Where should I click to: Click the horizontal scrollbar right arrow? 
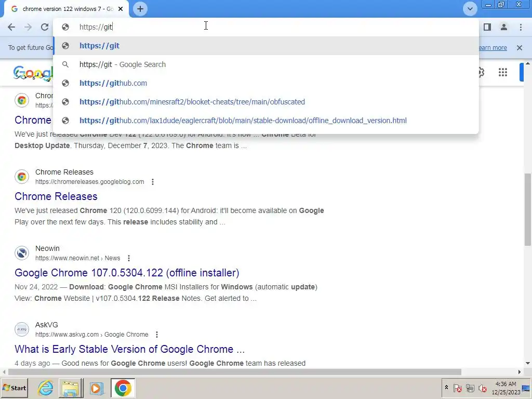point(520,372)
